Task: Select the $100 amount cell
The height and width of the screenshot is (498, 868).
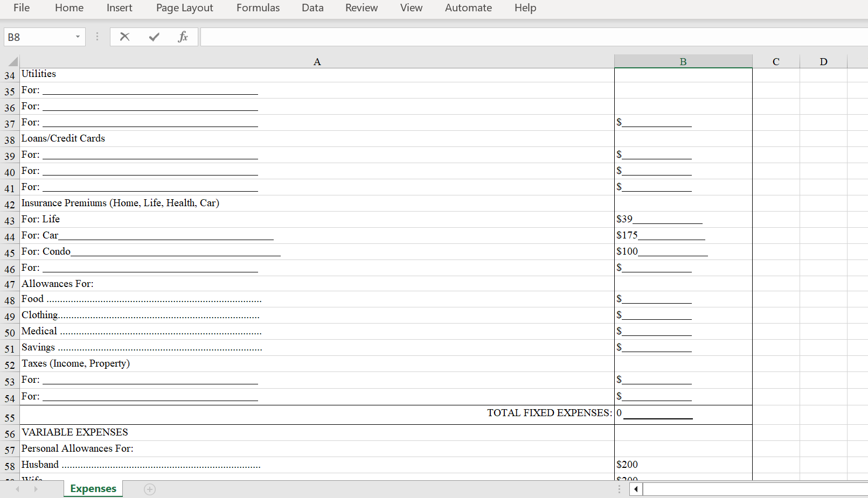Action: click(x=683, y=252)
